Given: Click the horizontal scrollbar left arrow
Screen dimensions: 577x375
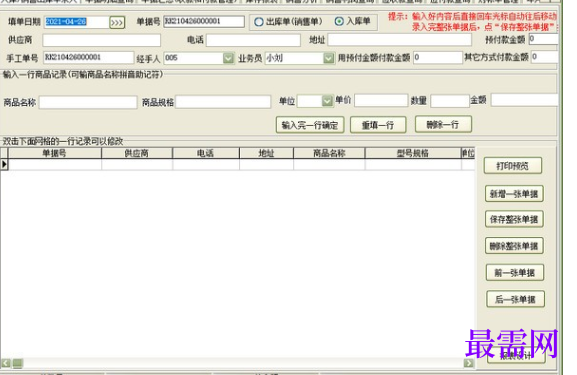Looking at the screenshot, I should tap(6, 364).
